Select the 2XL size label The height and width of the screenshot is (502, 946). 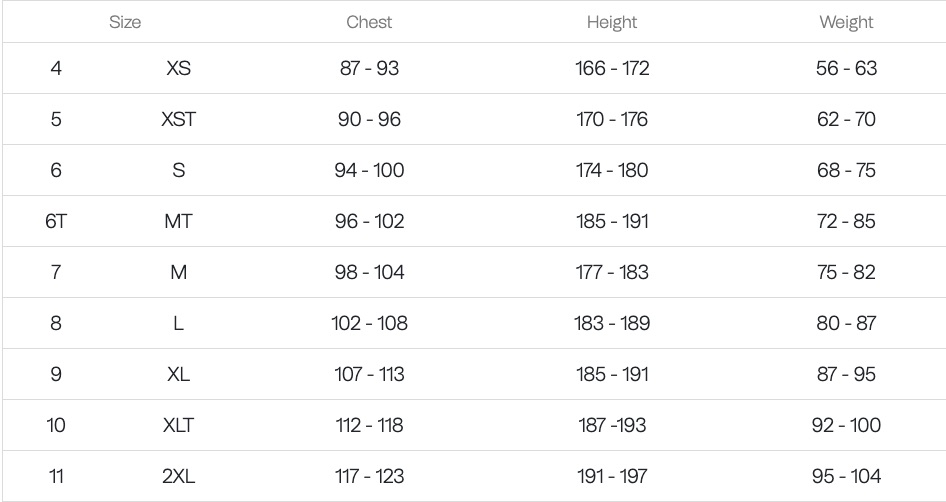click(179, 477)
